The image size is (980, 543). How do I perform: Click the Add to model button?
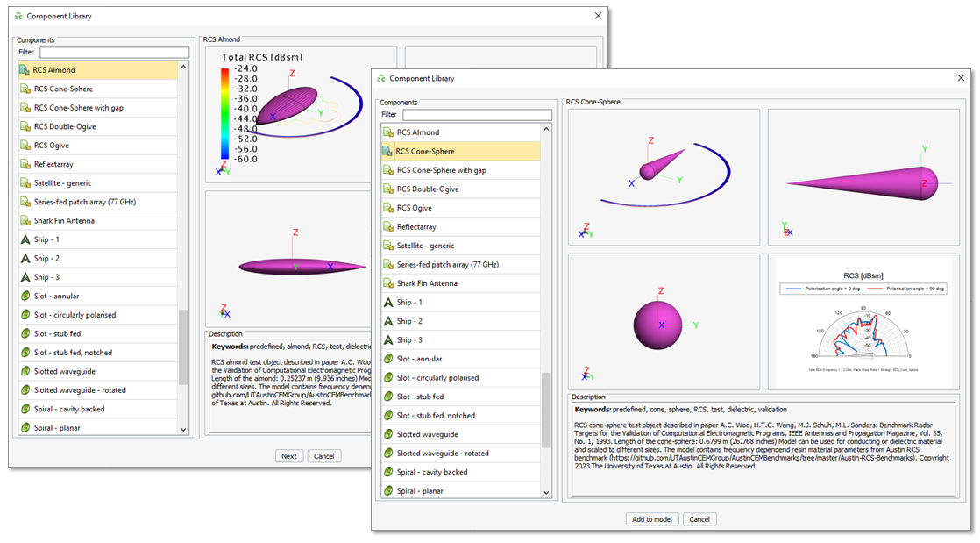tap(652, 519)
